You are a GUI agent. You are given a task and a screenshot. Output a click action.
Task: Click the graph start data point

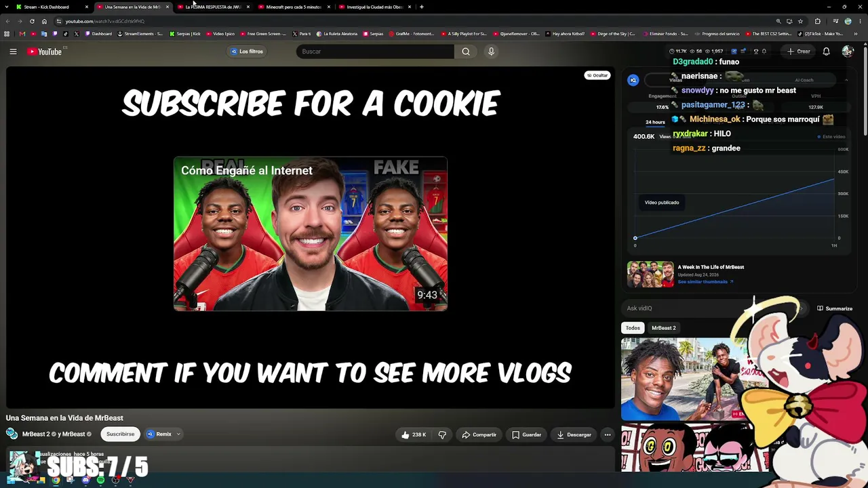(635, 238)
